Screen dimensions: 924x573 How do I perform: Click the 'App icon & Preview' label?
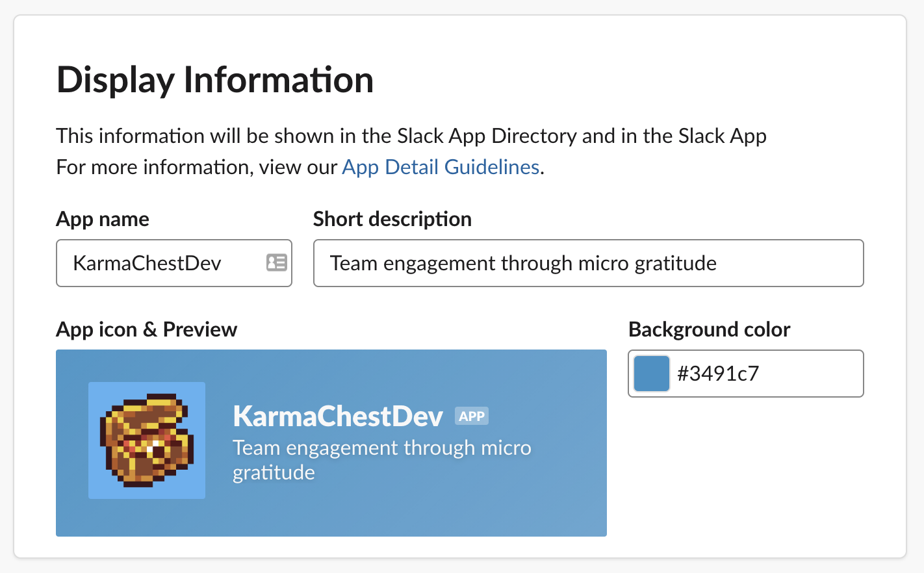(147, 329)
